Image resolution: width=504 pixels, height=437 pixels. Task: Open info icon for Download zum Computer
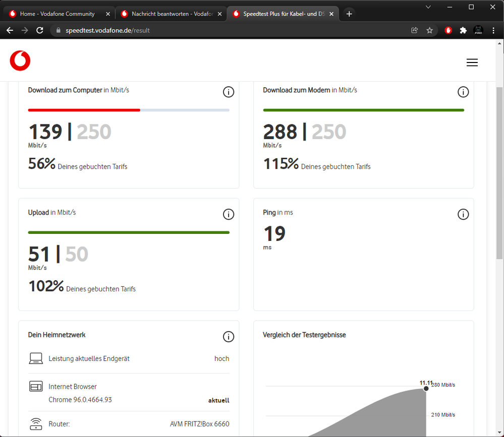click(229, 92)
